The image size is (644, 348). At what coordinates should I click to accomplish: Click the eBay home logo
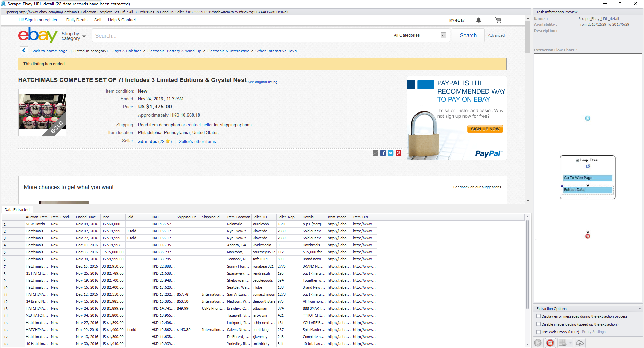pos(38,35)
